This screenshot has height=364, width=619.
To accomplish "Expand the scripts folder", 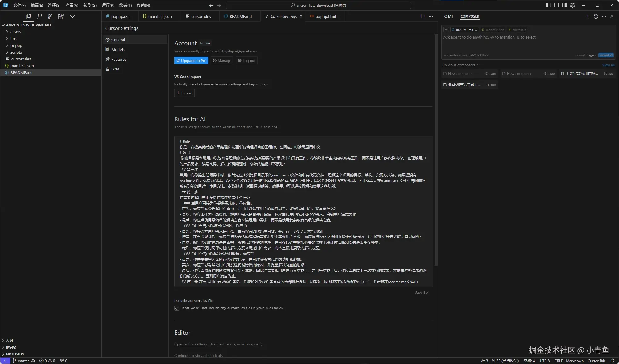I will click(x=16, y=52).
